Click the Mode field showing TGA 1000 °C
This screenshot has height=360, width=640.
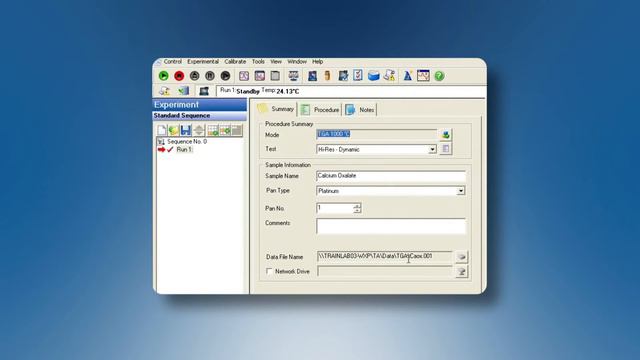tap(376, 134)
